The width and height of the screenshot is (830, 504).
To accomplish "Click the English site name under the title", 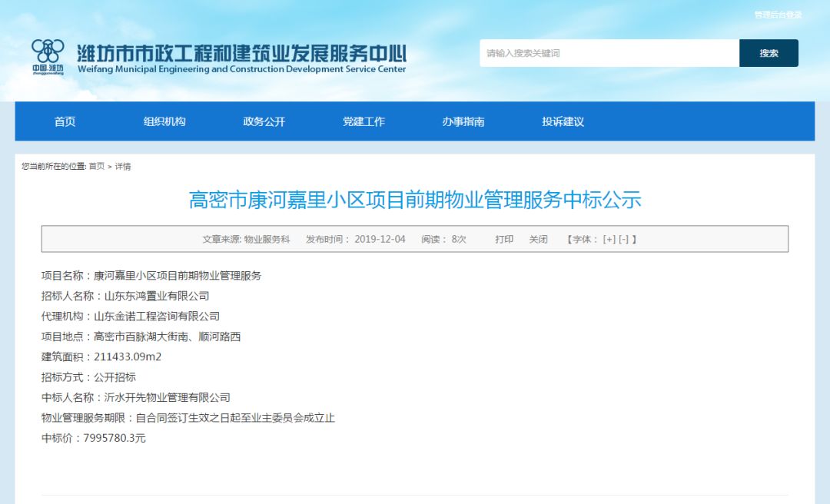I will [241, 69].
